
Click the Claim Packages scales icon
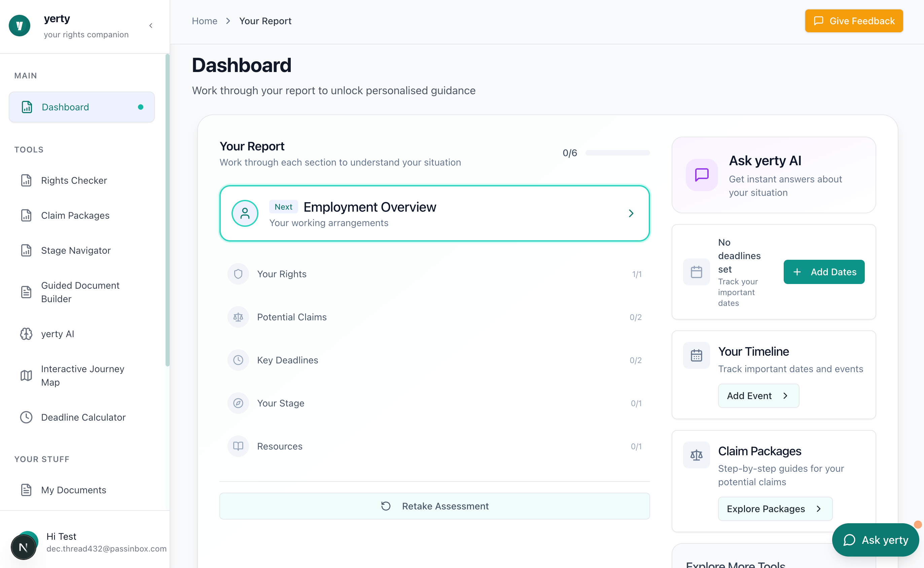coord(697,455)
